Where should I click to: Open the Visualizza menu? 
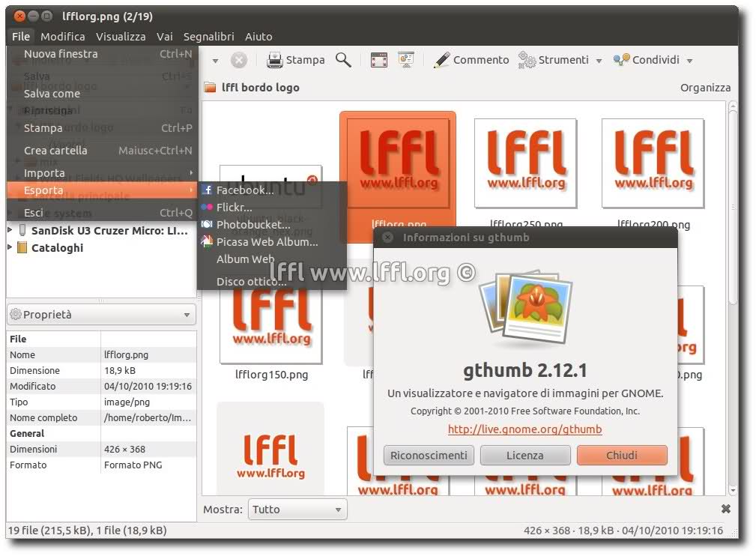click(121, 37)
